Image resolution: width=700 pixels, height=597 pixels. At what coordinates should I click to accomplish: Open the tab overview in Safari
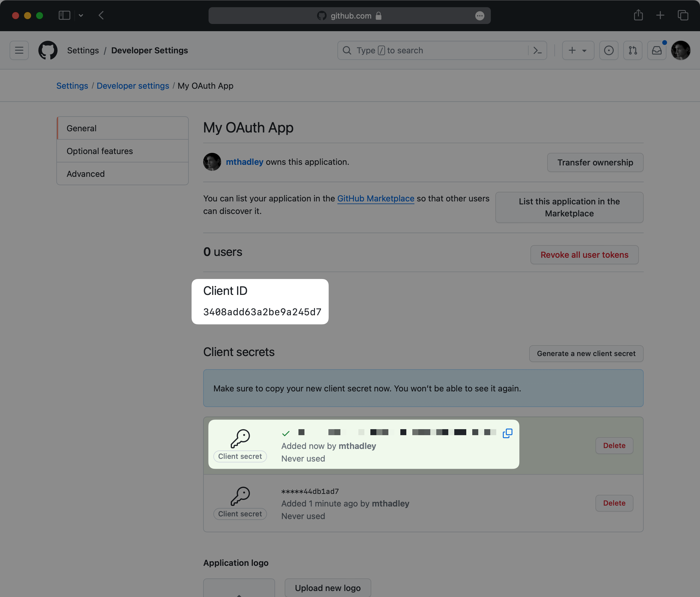pos(683,15)
